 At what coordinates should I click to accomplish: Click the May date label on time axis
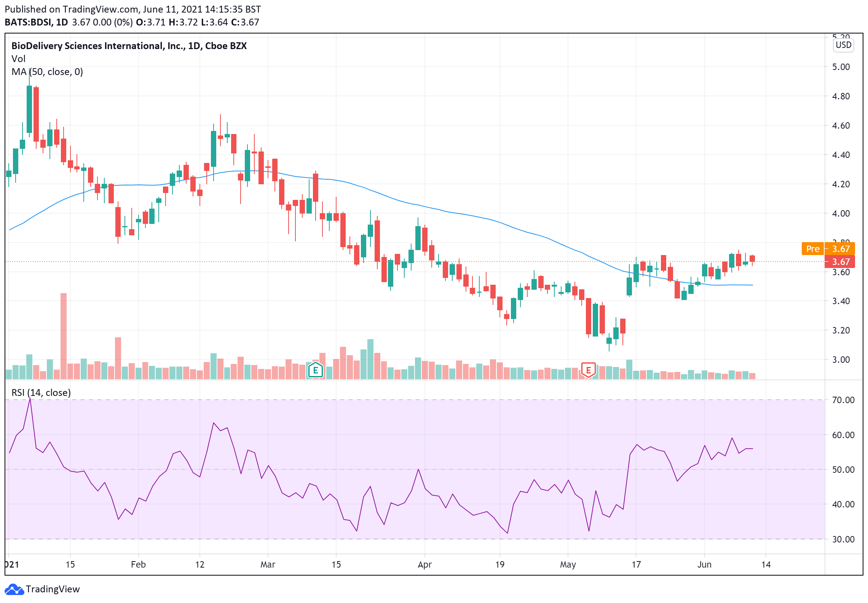(x=568, y=565)
